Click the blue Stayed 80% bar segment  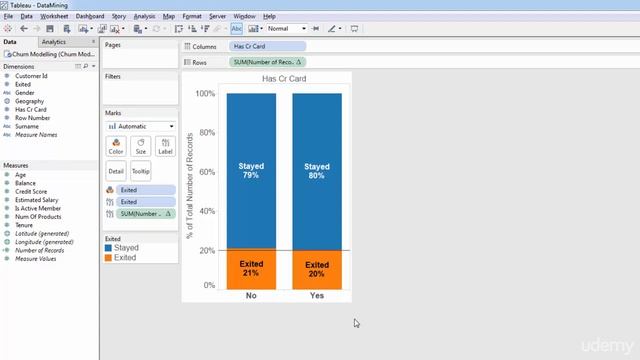(x=317, y=171)
